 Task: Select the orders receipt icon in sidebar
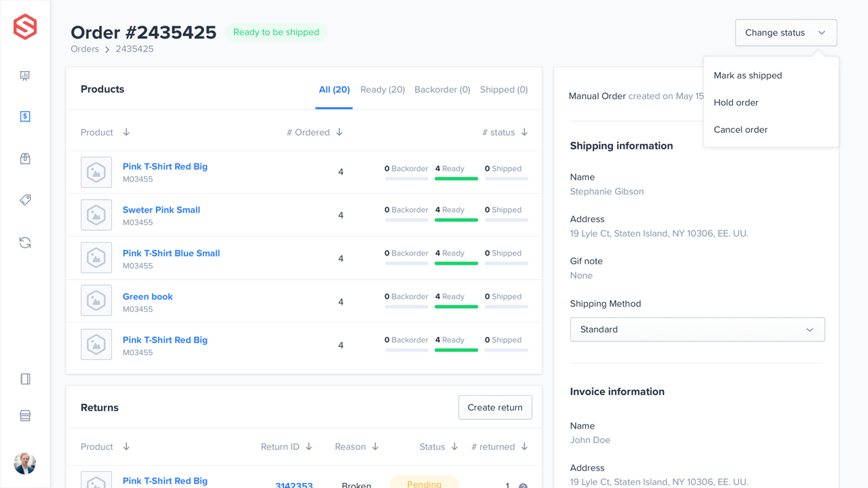click(25, 117)
